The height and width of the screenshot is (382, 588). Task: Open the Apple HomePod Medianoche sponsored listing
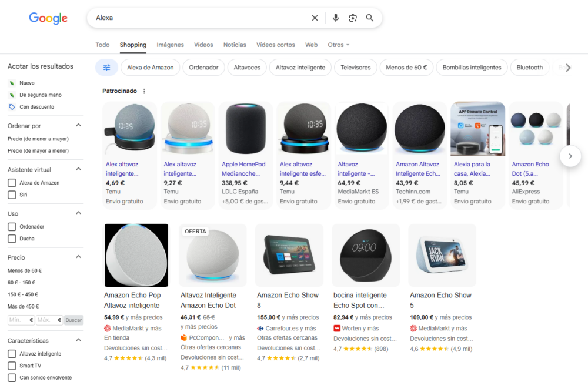click(x=245, y=155)
